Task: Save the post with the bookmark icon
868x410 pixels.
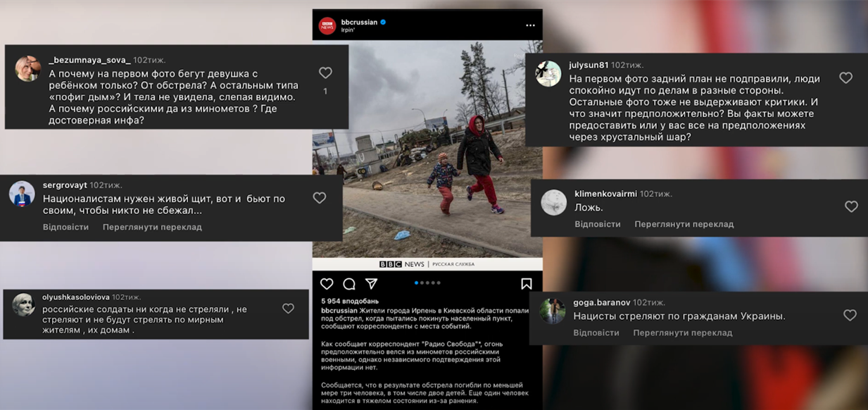Action: 526,282
